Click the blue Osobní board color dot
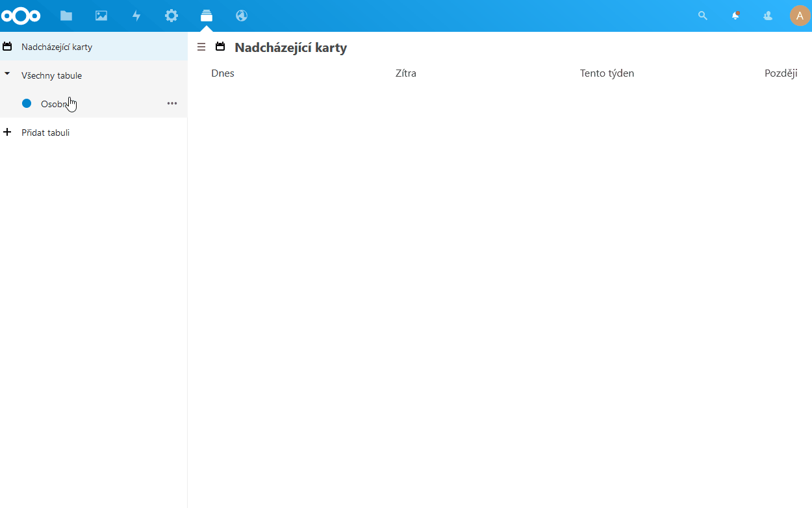Viewport: 812px width, 508px height. 27,103
